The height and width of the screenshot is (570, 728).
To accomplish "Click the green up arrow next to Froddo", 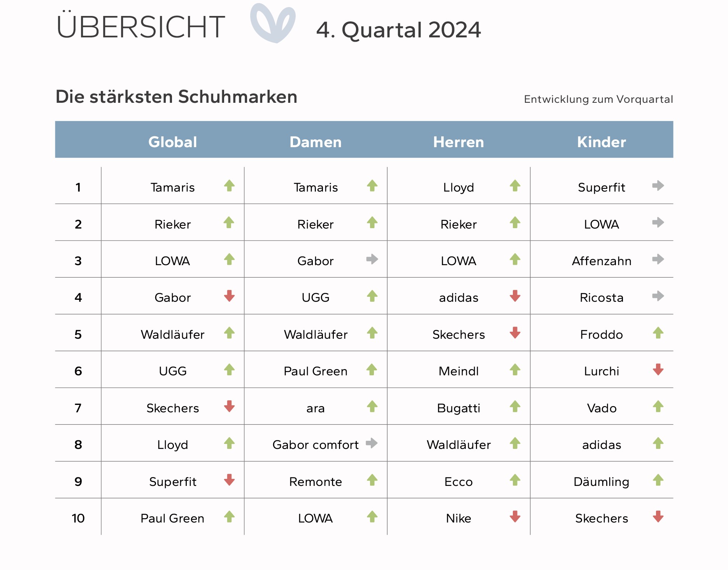I will 658,333.
